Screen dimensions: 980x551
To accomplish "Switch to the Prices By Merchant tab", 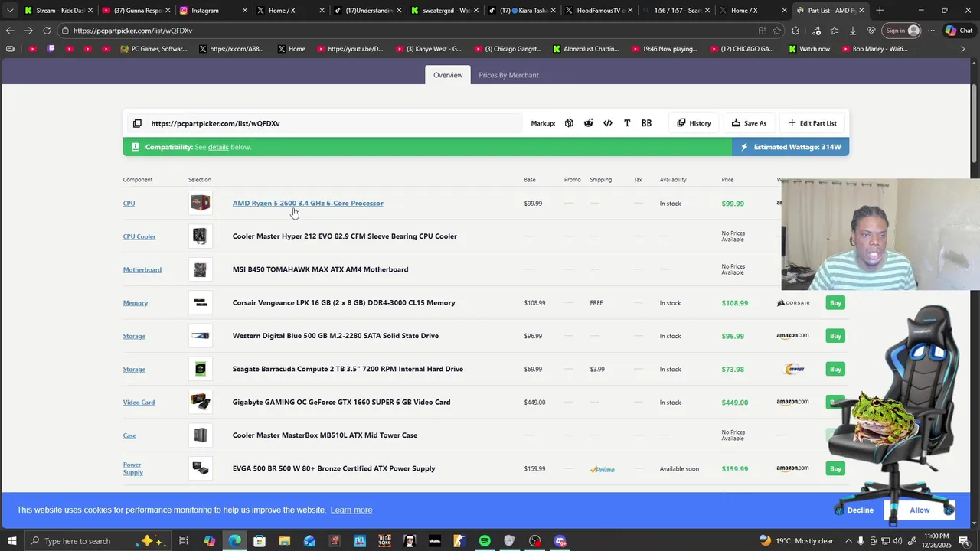I will pyautogui.click(x=508, y=75).
